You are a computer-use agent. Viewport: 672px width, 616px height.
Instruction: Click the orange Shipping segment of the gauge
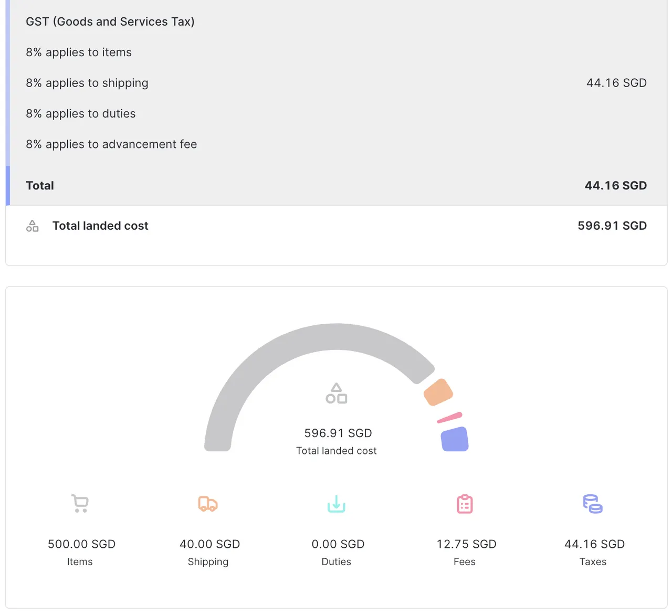[x=438, y=392]
